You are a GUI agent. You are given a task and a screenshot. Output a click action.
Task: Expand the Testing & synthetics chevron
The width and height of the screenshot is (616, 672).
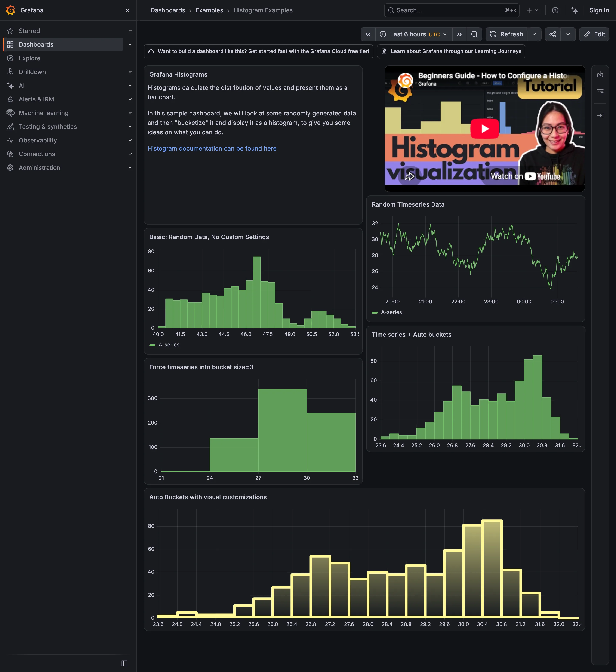coord(130,126)
